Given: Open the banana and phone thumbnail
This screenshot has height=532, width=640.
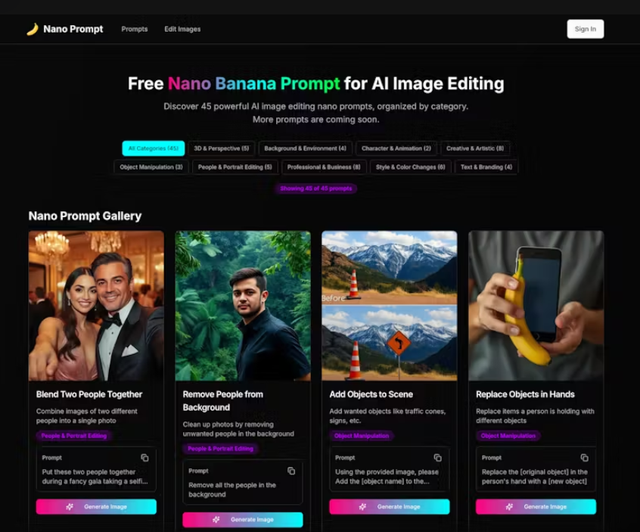Looking at the screenshot, I should pyautogui.click(x=536, y=306).
